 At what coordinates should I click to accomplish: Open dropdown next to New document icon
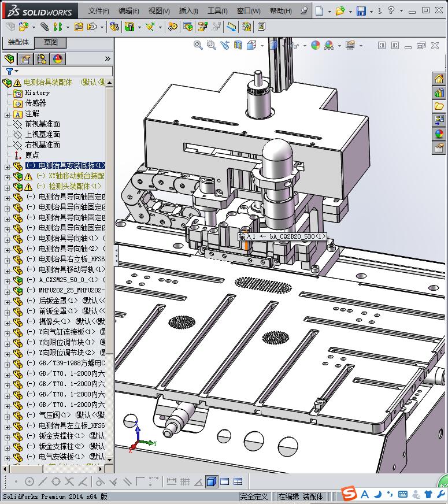pyautogui.click(x=329, y=12)
